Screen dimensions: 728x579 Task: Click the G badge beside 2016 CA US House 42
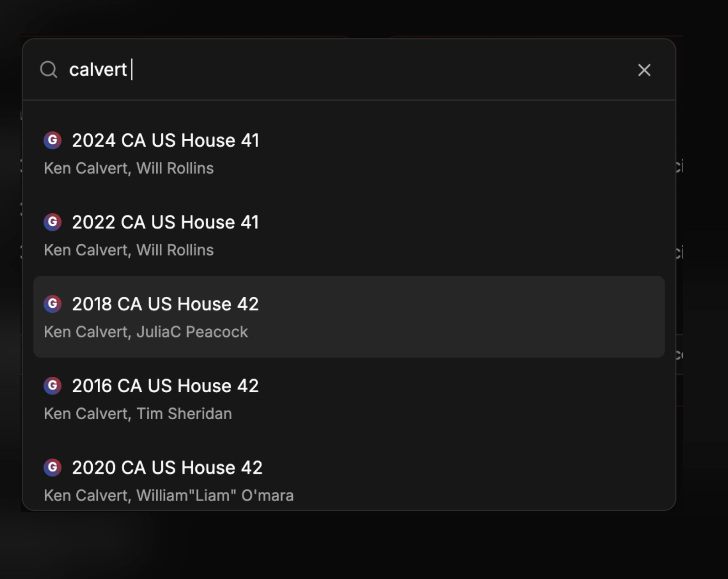click(x=53, y=386)
